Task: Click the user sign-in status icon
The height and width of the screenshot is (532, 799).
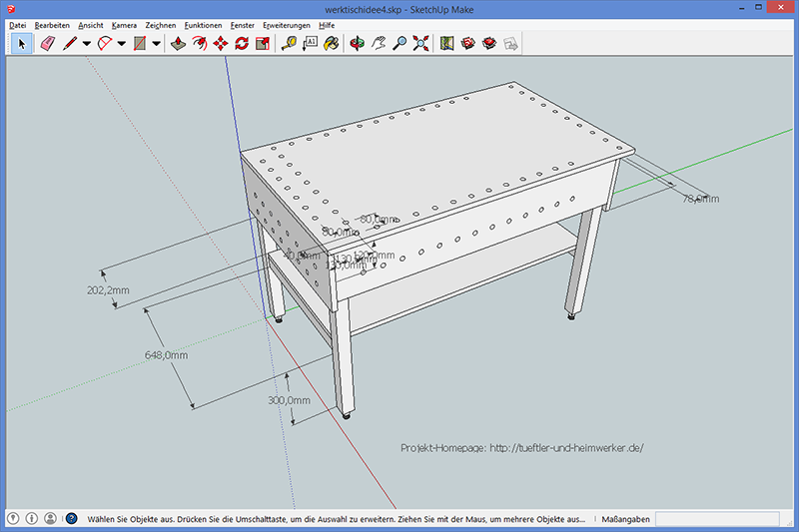Action: coord(50,518)
